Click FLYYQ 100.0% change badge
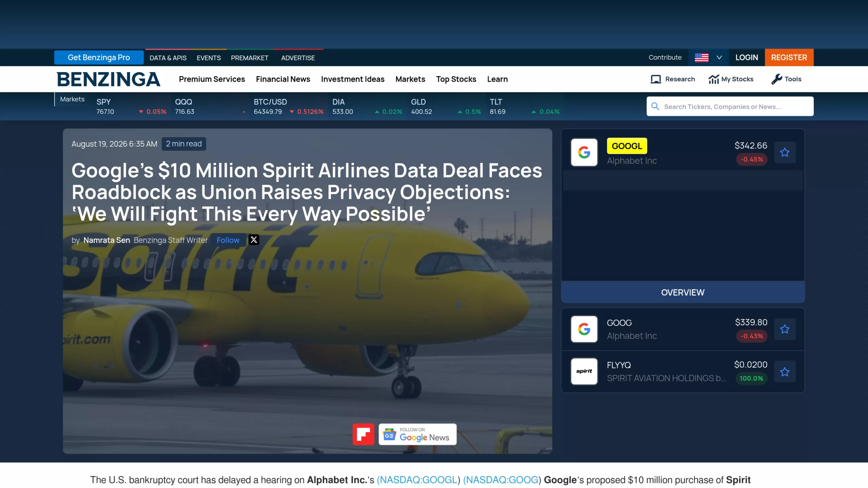 pos(751,379)
